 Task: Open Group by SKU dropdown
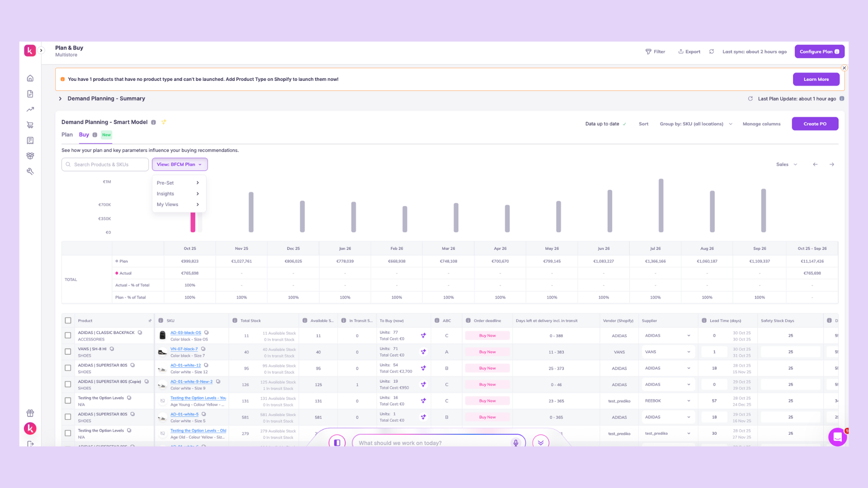[696, 124]
